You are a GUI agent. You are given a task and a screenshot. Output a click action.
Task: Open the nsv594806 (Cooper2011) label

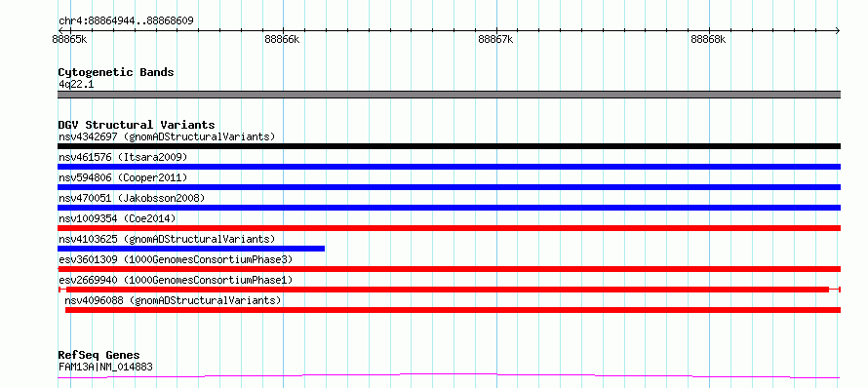(123, 177)
